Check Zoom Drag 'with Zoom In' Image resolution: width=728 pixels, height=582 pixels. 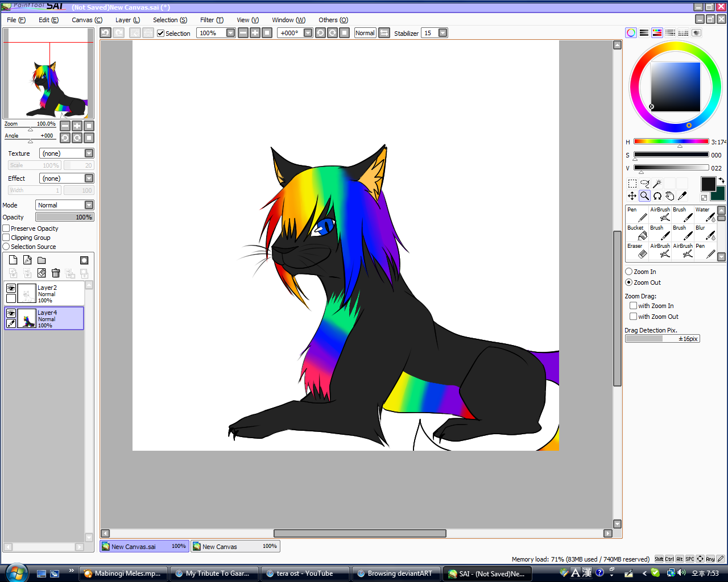point(633,306)
